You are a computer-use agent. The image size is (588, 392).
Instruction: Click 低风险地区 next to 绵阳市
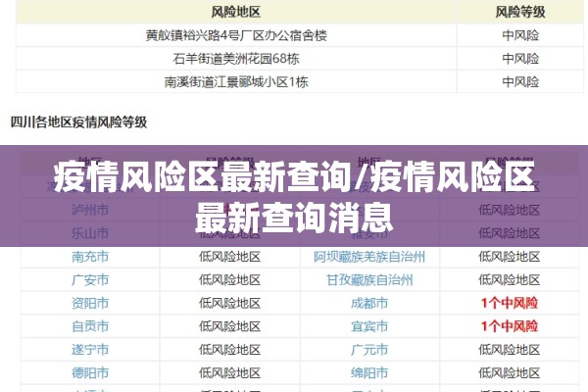[x=510, y=372]
